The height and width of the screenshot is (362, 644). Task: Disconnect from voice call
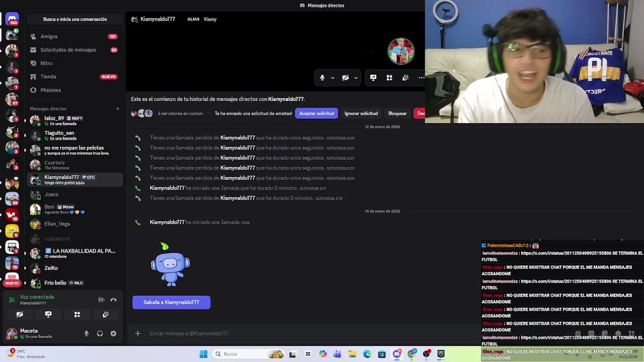pos(113,300)
